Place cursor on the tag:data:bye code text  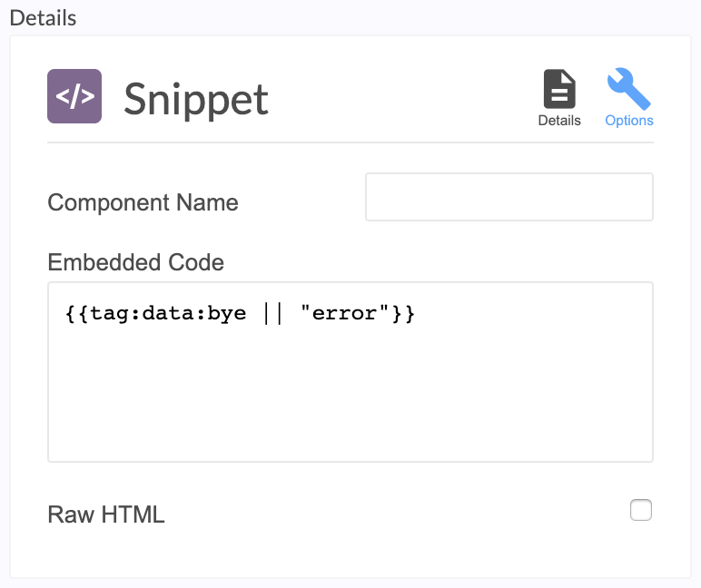point(168,313)
